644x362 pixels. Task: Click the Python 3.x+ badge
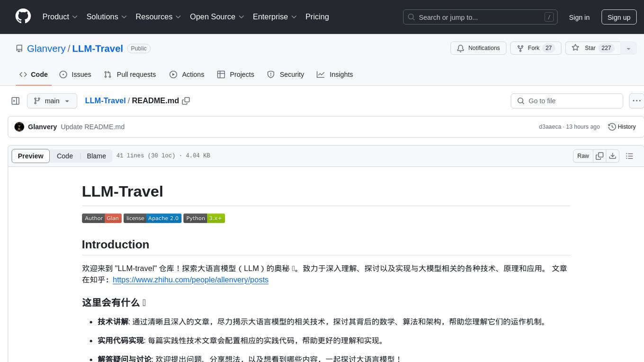[x=204, y=218]
